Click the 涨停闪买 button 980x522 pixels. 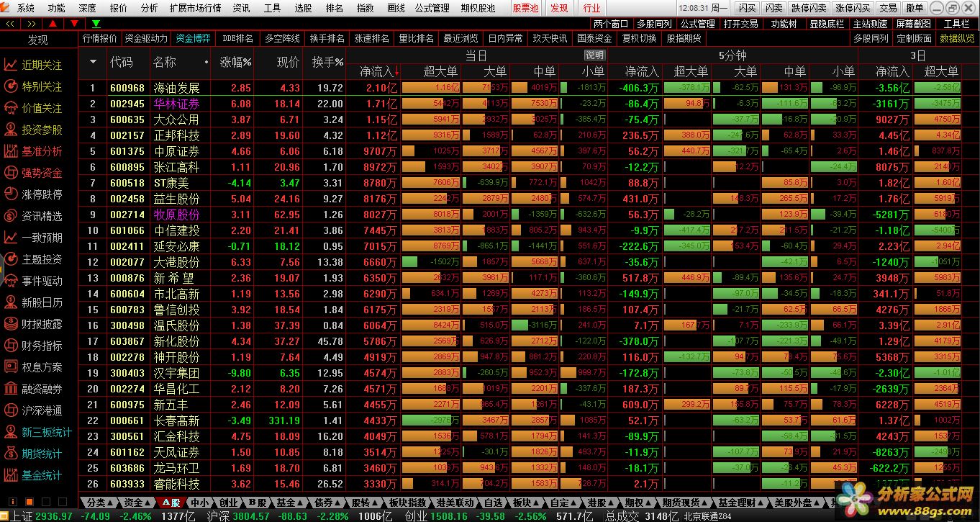[853, 8]
